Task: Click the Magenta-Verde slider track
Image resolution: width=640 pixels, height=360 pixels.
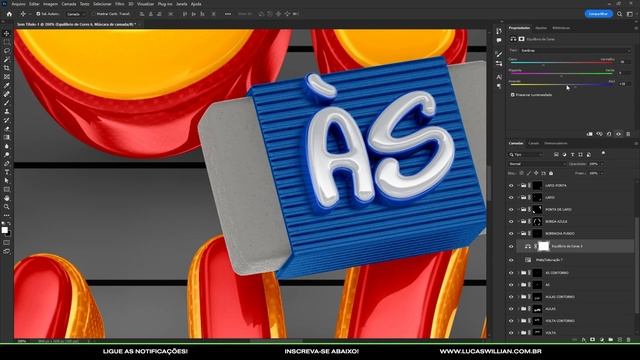Action: 562,74
